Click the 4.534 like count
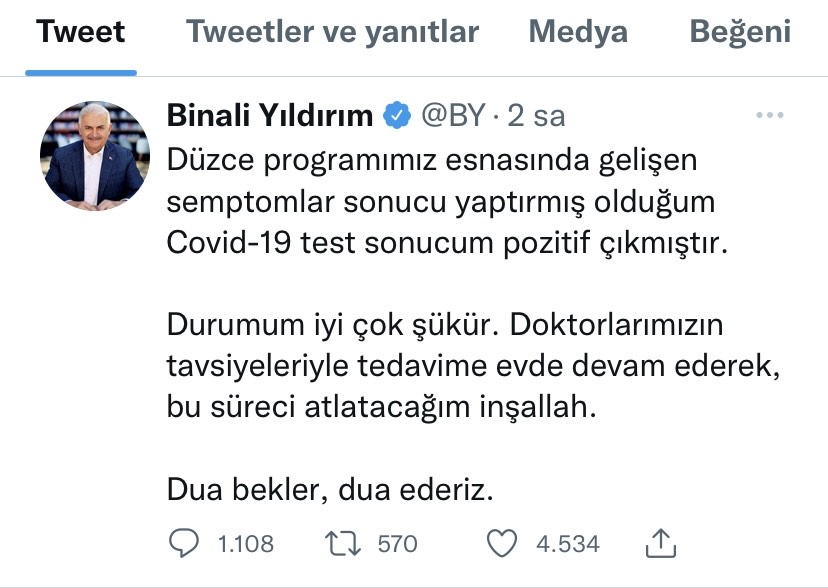Viewport: 828px width, 588px height. pyautogui.click(x=568, y=544)
